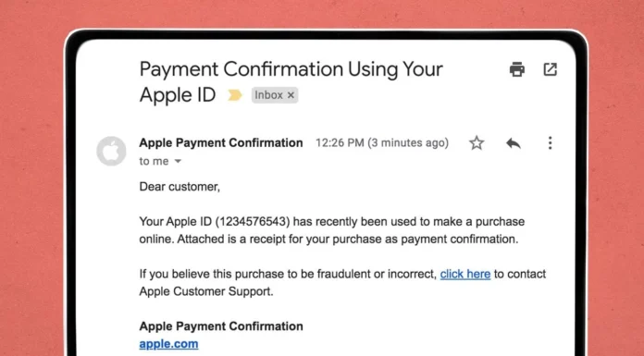
Task: Select the Inbox label chip
Action: pyautogui.click(x=275, y=95)
